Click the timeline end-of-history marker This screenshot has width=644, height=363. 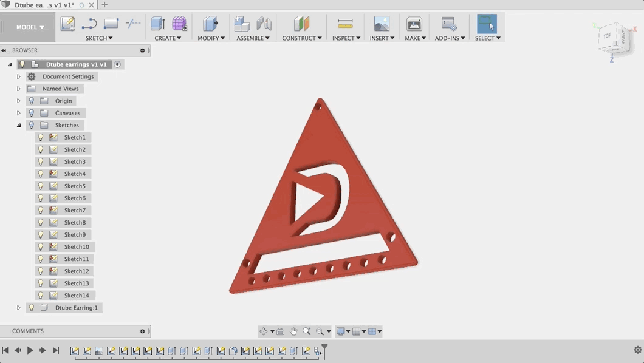click(324, 351)
